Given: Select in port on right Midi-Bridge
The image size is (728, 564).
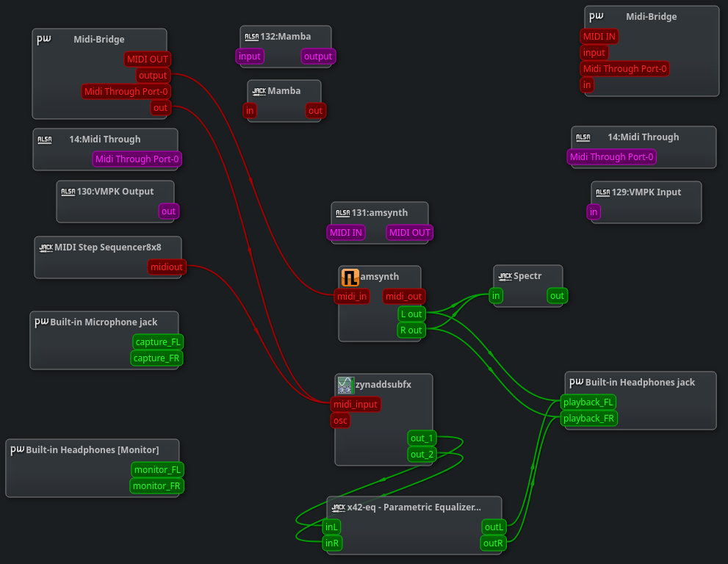Looking at the screenshot, I should [x=587, y=85].
